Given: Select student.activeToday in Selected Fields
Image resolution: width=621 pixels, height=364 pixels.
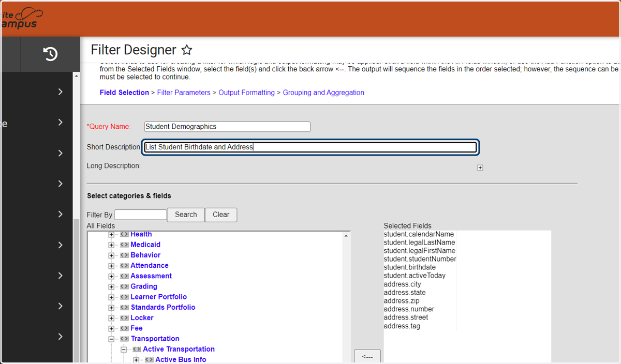Looking at the screenshot, I should [x=415, y=276].
